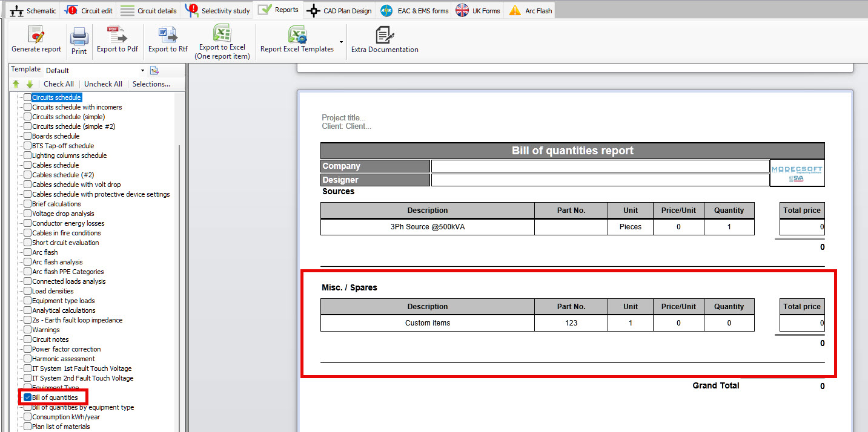The width and height of the screenshot is (868, 432).
Task: Click the template edit icon beside Default
Action: tap(154, 70)
